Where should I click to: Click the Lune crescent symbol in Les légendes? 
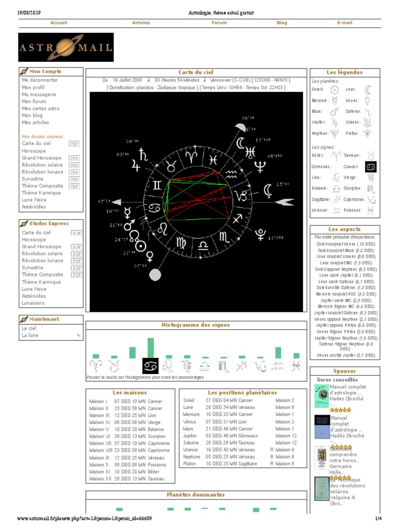coord(368,89)
